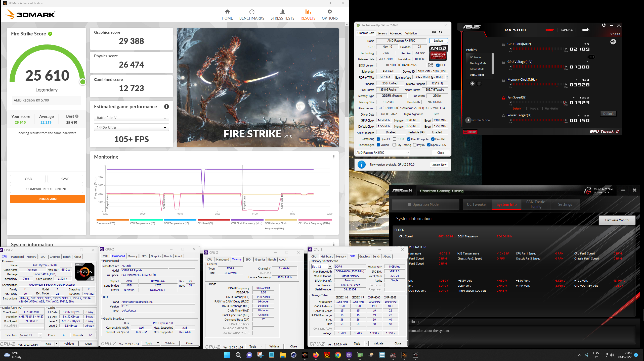Take a GPU-Z screenshot with camera icon
The height and width of the screenshot is (361, 644).
coord(434,32)
